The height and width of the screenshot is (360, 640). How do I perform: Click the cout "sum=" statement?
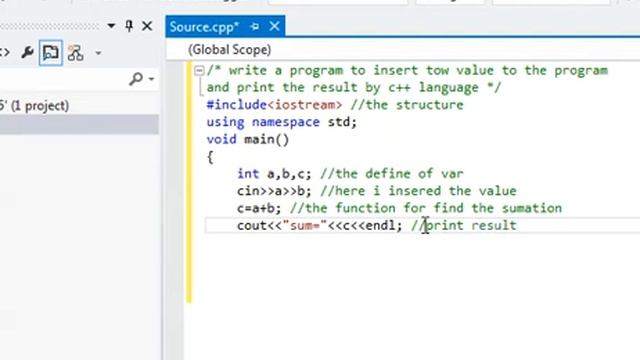coord(320,225)
